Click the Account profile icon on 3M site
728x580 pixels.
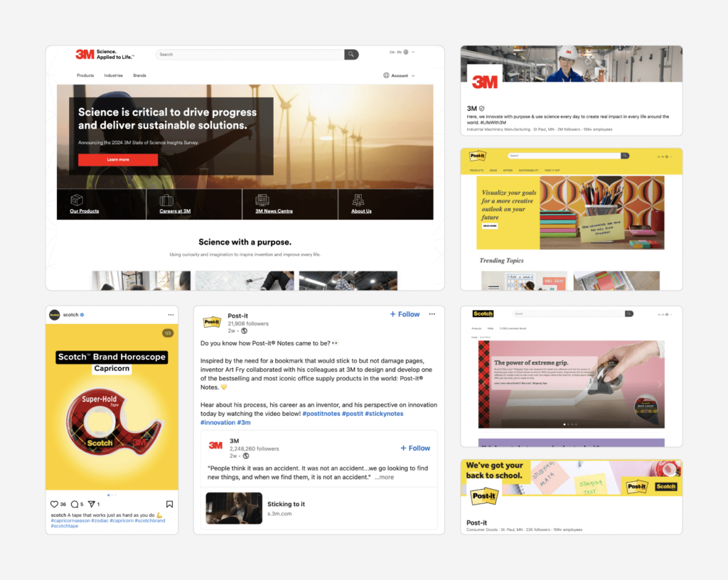click(386, 75)
